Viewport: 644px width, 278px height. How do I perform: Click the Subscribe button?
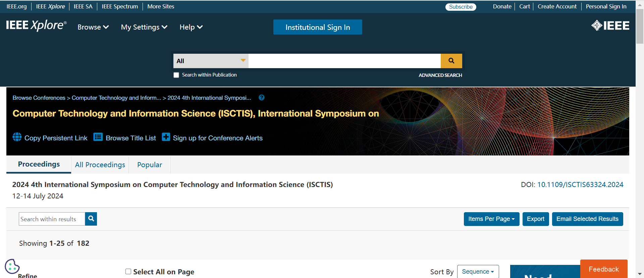(461, 7)
